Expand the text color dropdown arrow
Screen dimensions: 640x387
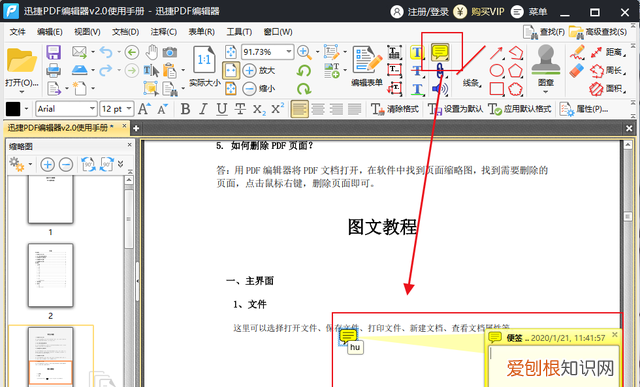coord(27,109)
